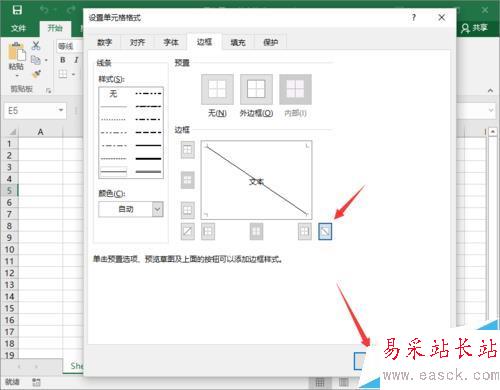Click the Name Box showing E5
This screenshot has width=500, height=390.
(30, 110)
